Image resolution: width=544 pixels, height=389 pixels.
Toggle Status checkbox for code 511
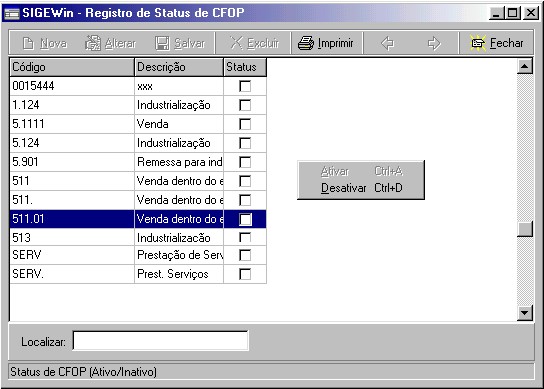point(245,181)
